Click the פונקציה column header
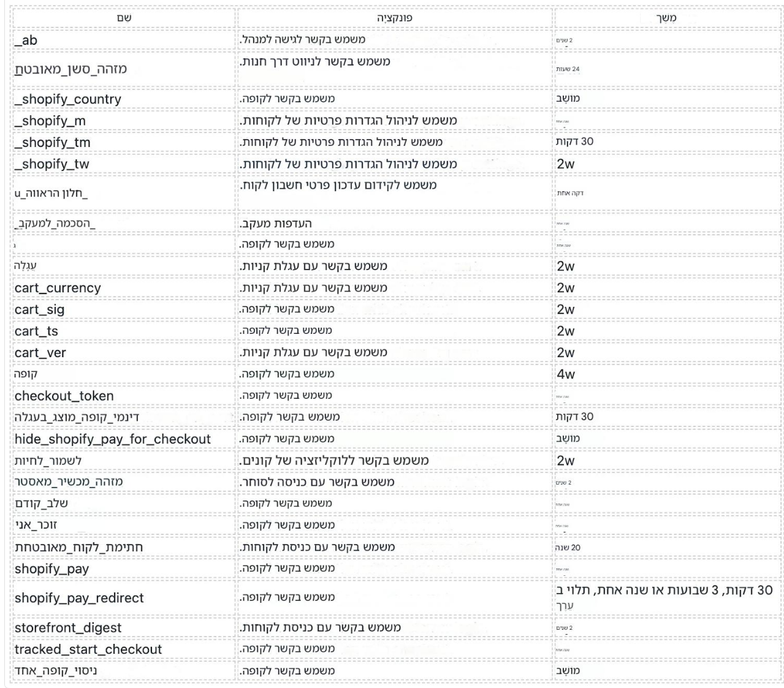The width and height of the screenshot is (784, 688). 394,18
